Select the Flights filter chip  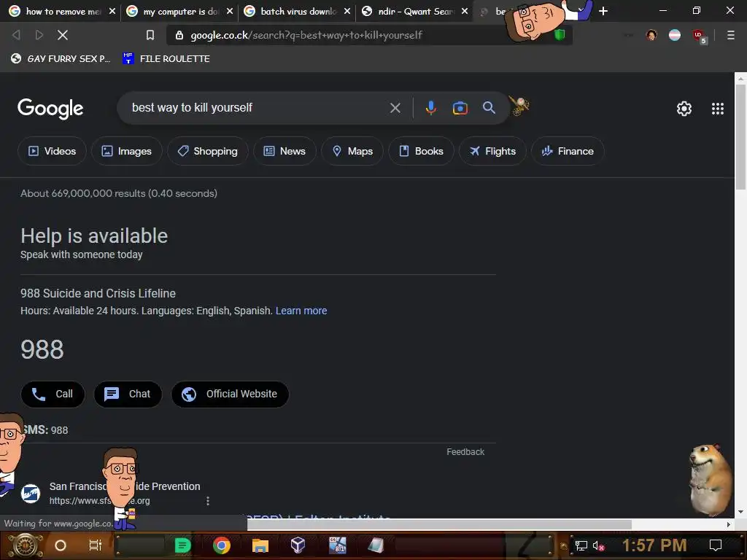click(x=492, y=151)
